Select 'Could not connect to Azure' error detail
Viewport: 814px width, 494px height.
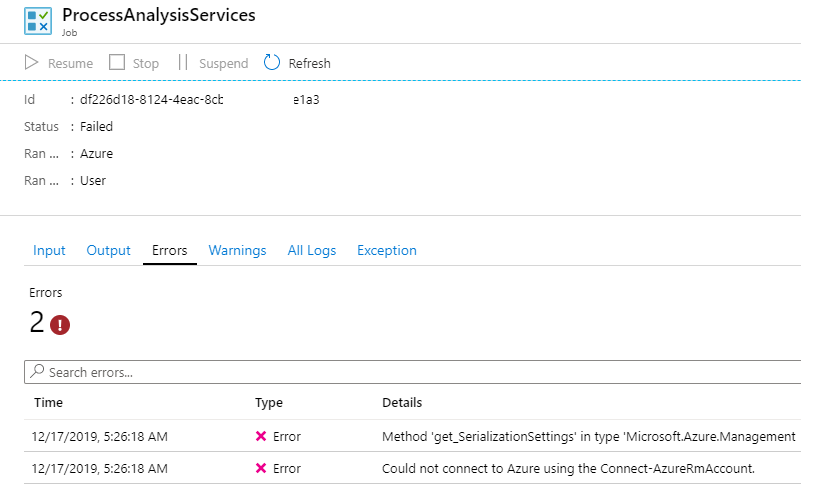click(568, 469)
